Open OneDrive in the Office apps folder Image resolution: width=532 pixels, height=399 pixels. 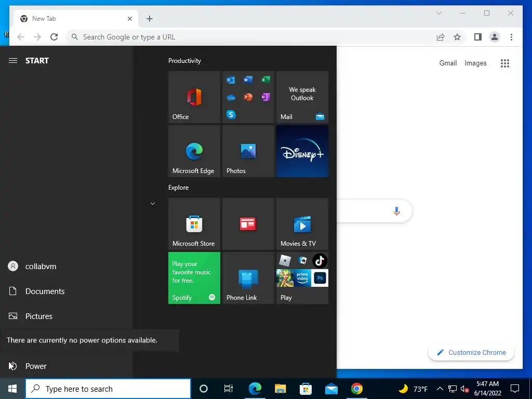click(x=231, y=97)
